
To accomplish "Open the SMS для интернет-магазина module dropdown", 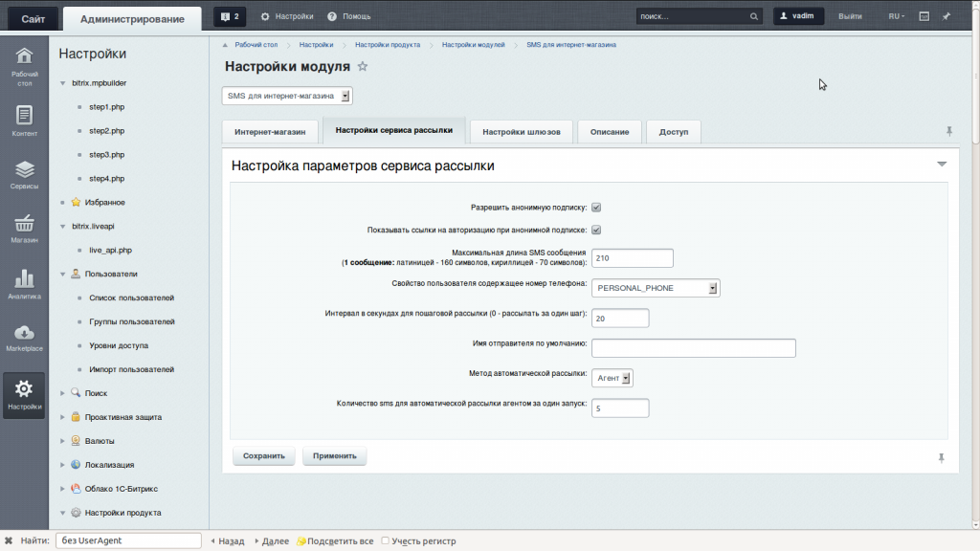I will (287, 96).
